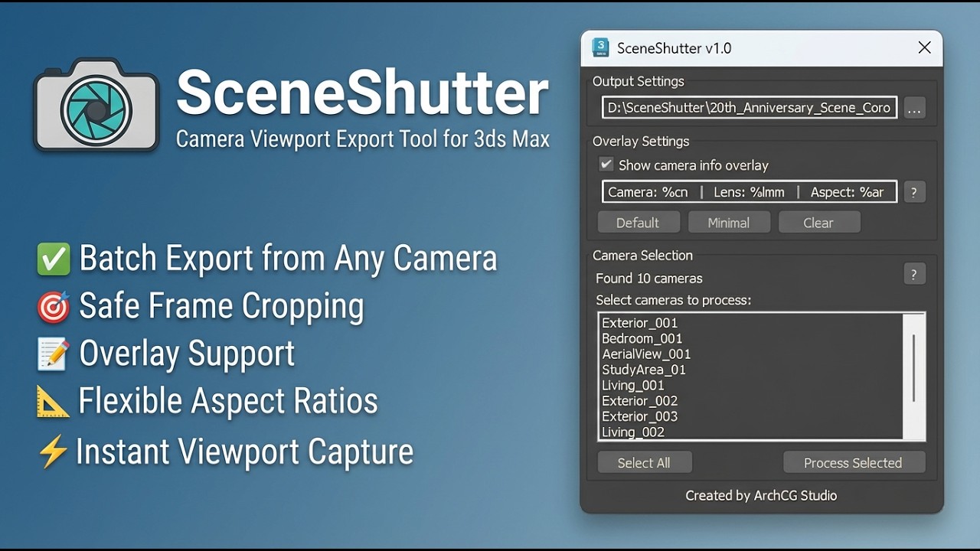Toggle Show camera info overlay checkbox

[x=606, y=165]
